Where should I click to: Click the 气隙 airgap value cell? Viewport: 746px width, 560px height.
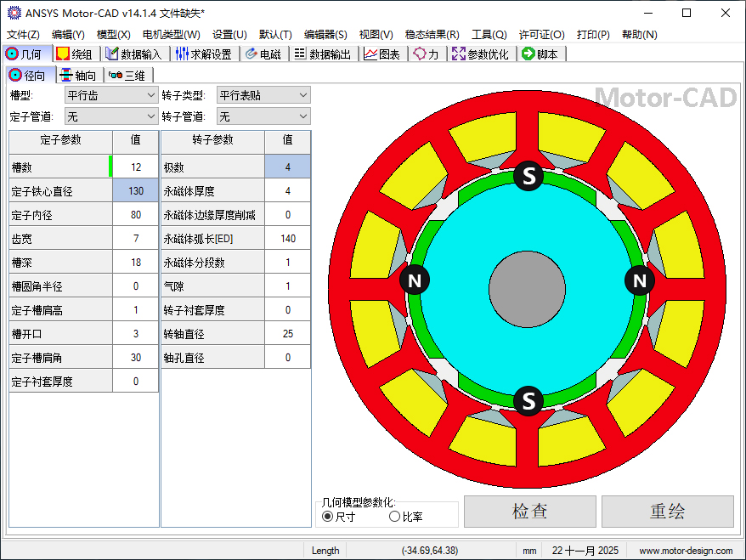pyautogui.click(x=288, y=286)
